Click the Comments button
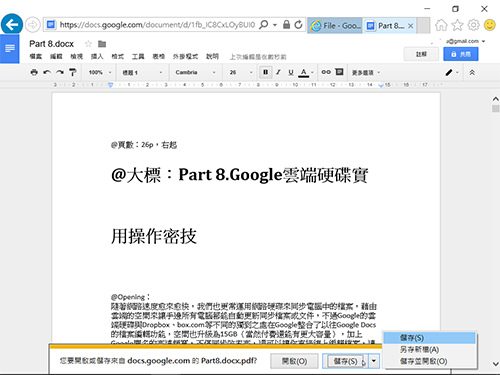Image resolution: width=500 pixels, height=375 pixels. (x=421, y=54)
